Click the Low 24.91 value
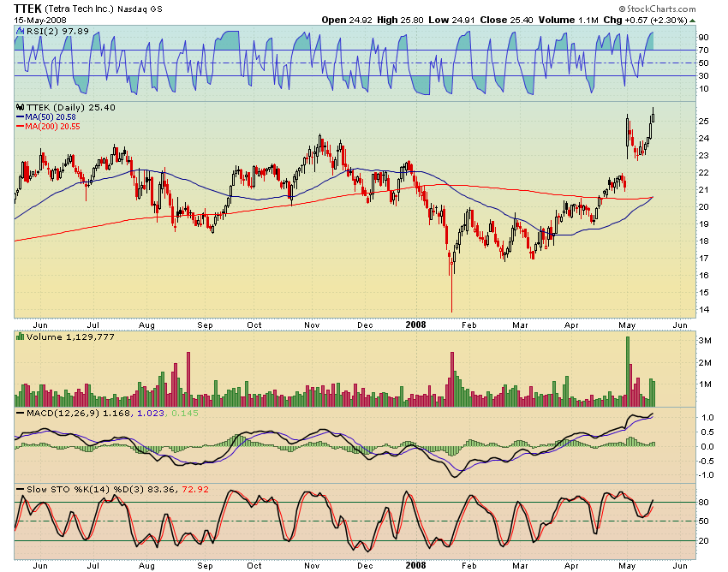The width and height of the screenshot is (728, 572). pyautogui.click(x=451, y=20)
